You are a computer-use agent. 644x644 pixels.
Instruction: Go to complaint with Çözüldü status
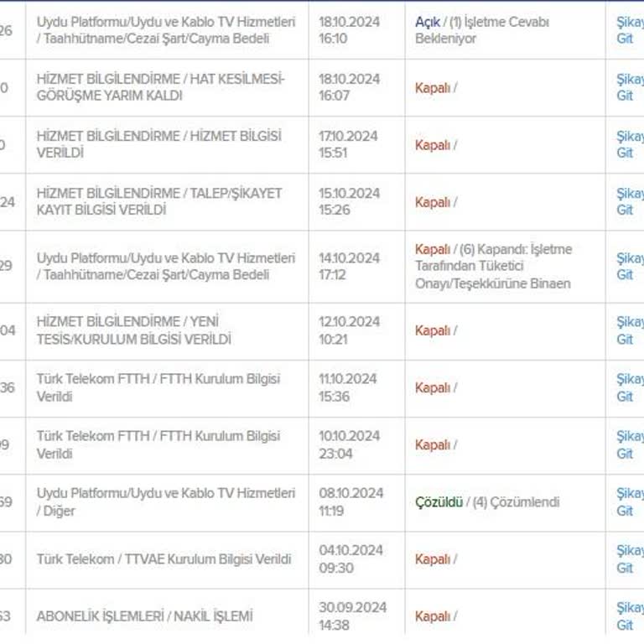point(629,501)
